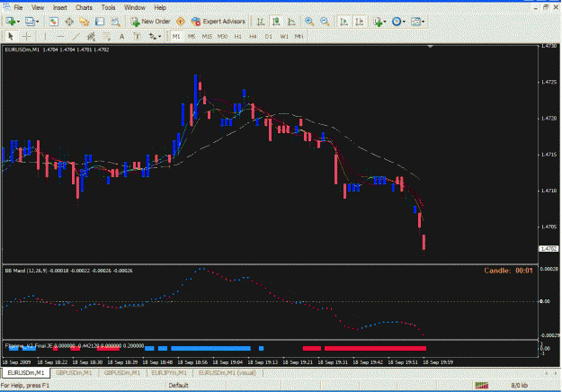Screen dimensions: 562x392
Task: Open the Window menu
Action: [135, 7]
